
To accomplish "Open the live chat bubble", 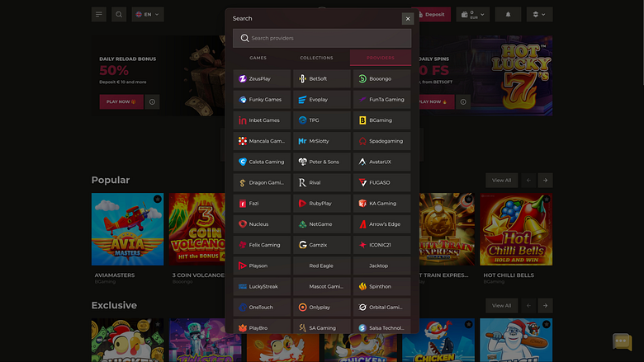I will click(x=622, y=341).
